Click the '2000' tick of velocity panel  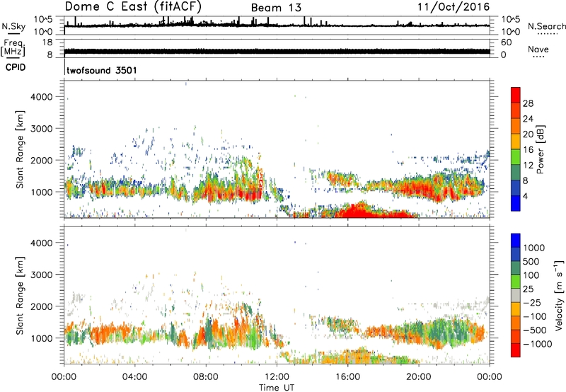42,306
